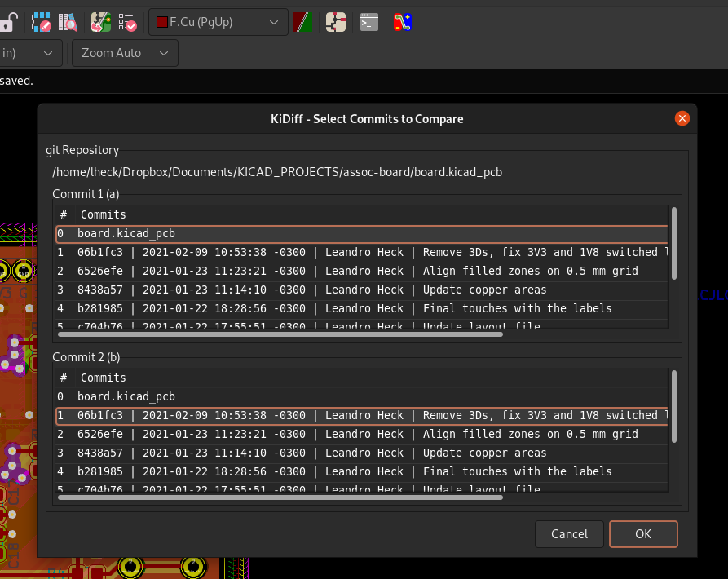Select board.kicad_pcb row in Commit 1 list
Image resolution: width=728 pixels, height=579 pixels.
(x=362, y=233)
